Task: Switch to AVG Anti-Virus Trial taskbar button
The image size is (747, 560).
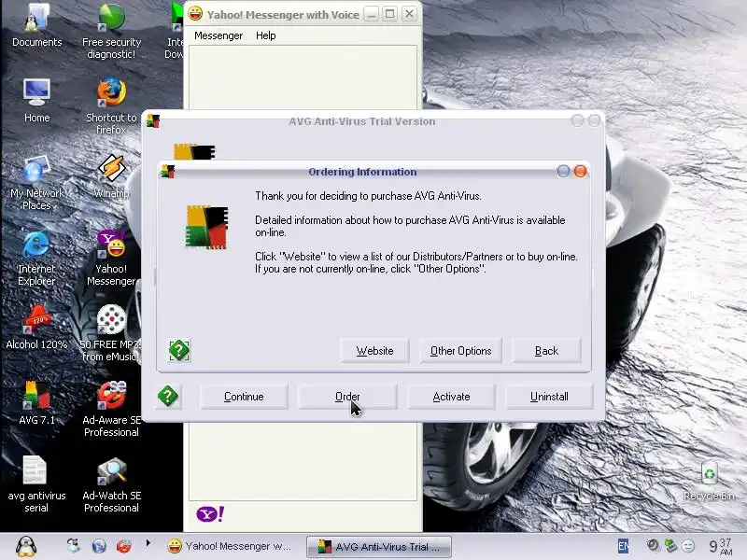Action: (x=379, y=547)
